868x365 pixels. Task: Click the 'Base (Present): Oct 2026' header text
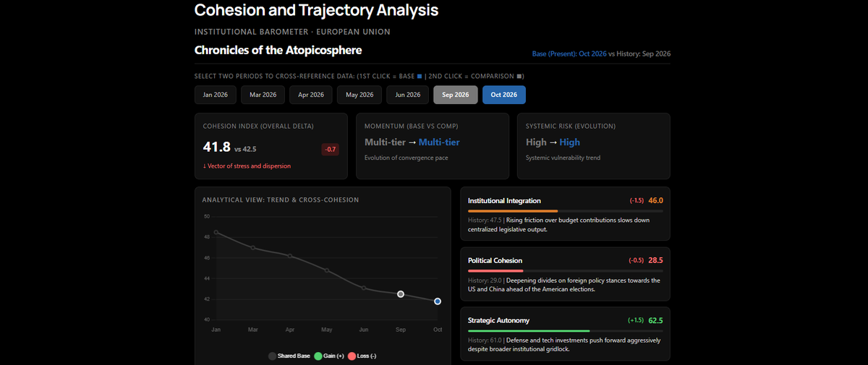tap(569, 54)
